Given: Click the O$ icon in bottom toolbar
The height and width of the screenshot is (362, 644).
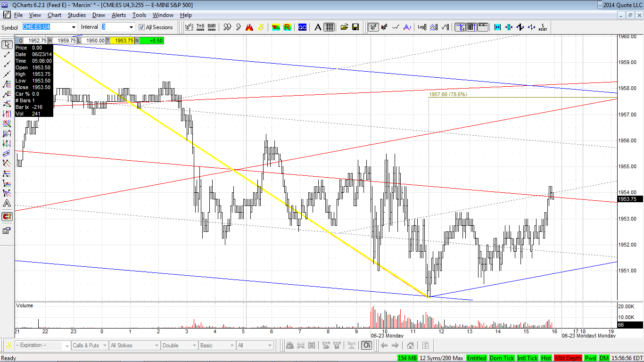Looking at the screenshot, I should [x=366, y=346].
